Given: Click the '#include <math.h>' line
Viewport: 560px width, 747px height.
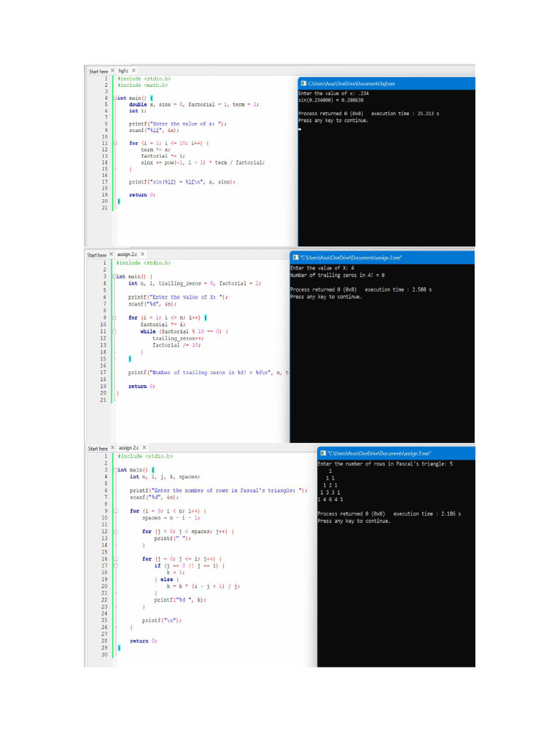Looking at the screenshot, I should click(142, 85).
